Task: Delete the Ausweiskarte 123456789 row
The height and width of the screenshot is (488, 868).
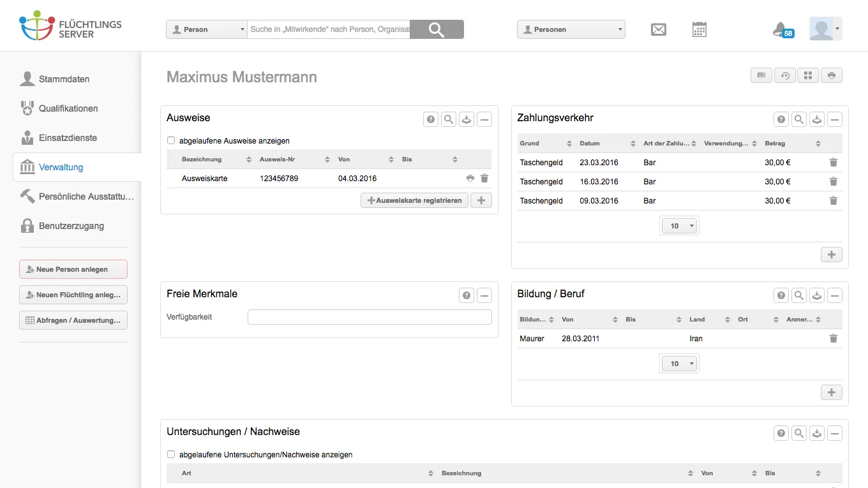Action: [x=484, y=179]
